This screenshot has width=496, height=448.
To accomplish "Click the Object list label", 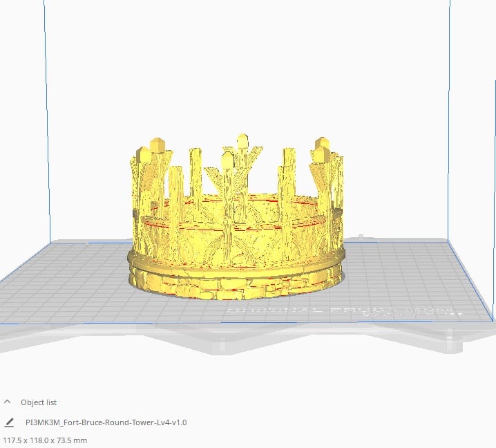I will click(x=39, y=402).
